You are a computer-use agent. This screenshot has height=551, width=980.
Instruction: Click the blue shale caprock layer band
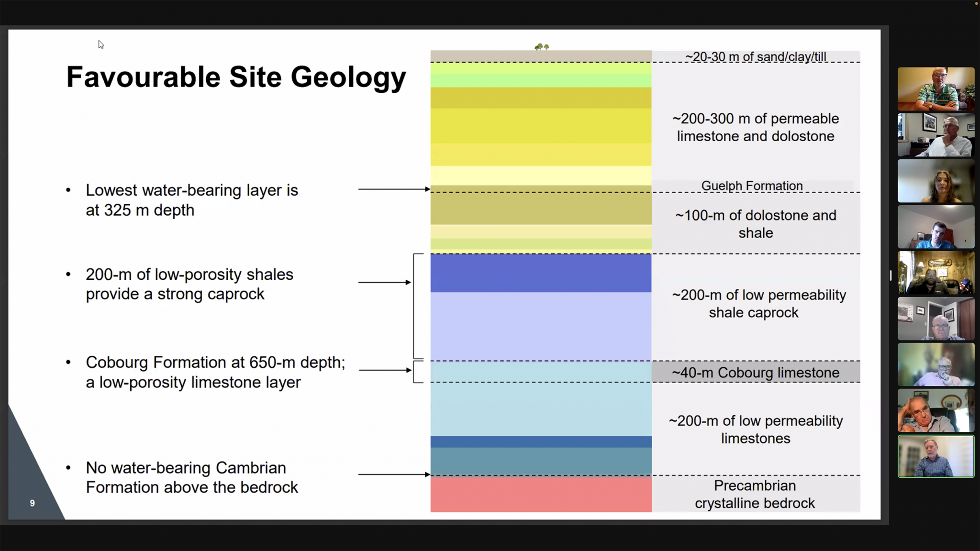pyautogui.click(x=540, y=274)
